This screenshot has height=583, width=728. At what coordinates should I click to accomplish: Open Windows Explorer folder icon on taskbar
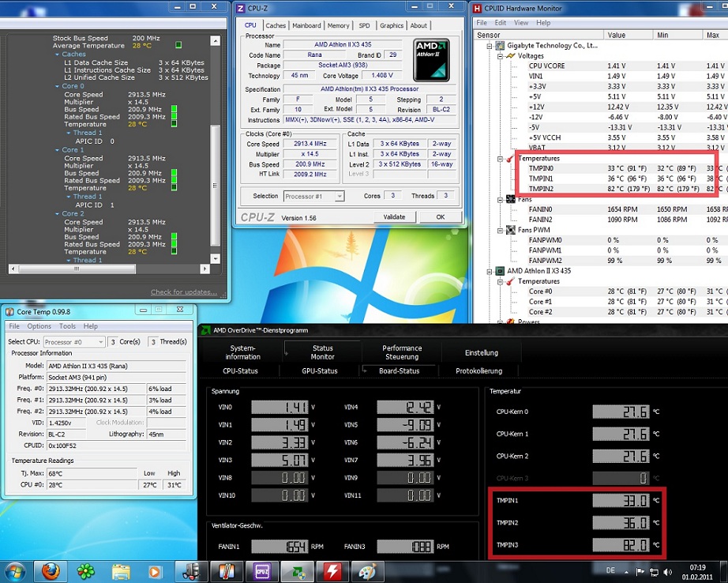click(x=121, y=571)
